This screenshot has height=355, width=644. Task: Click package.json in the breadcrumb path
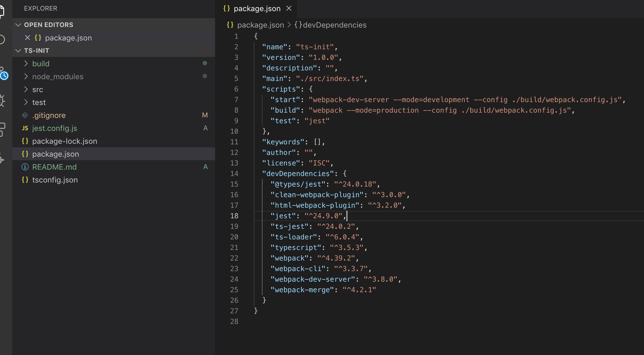coord(260,25)
